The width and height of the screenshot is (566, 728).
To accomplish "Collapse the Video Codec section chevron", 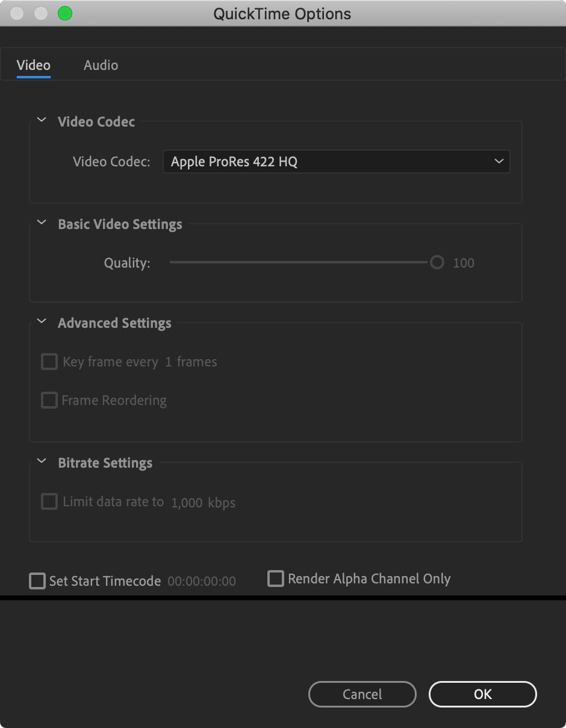I will coord(42,120).
